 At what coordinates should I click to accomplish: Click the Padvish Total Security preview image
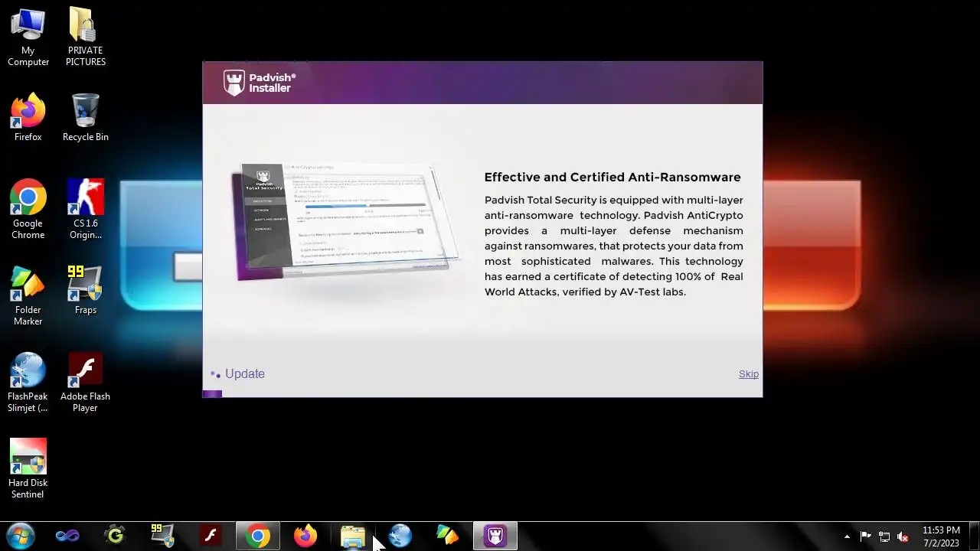[x=346, y=222]
